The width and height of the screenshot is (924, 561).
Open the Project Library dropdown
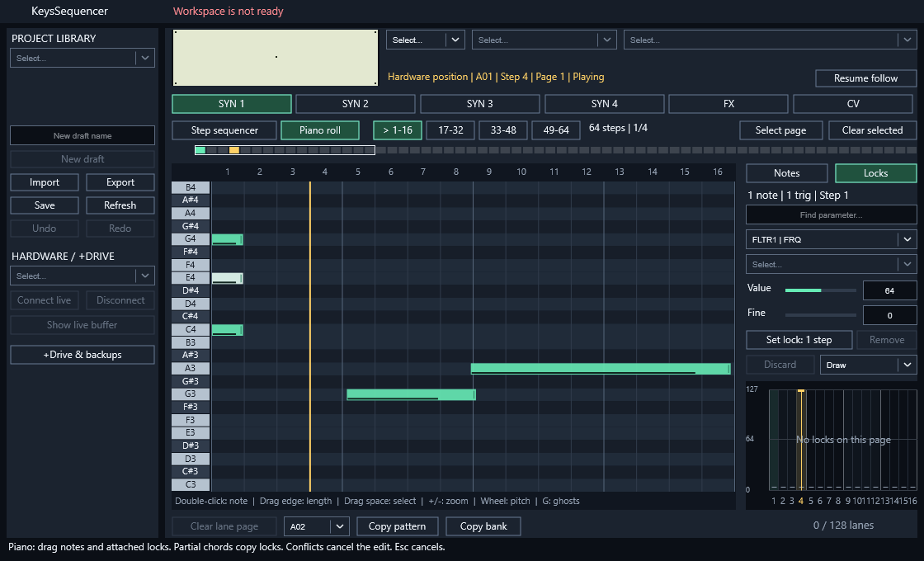pos(82,58)
